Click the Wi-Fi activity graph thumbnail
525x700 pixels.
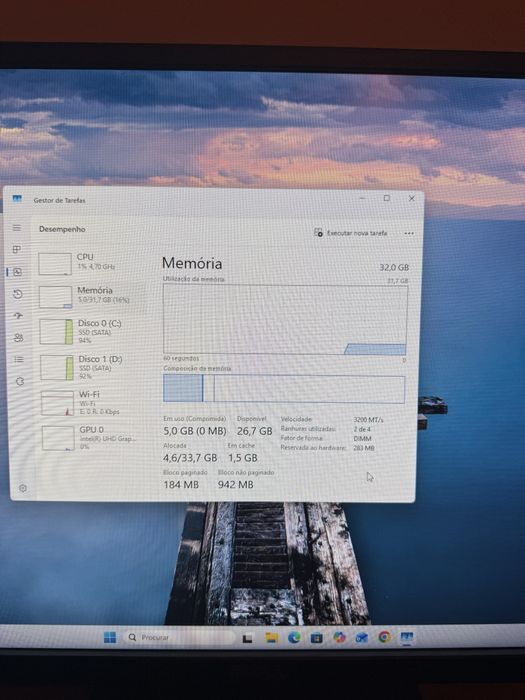tap(58, 403)
